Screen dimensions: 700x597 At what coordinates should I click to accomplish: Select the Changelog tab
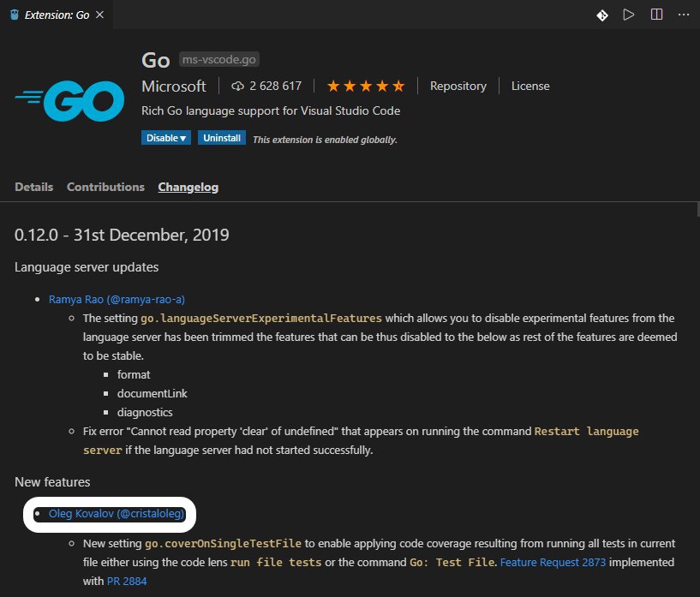tap(188, 187)
